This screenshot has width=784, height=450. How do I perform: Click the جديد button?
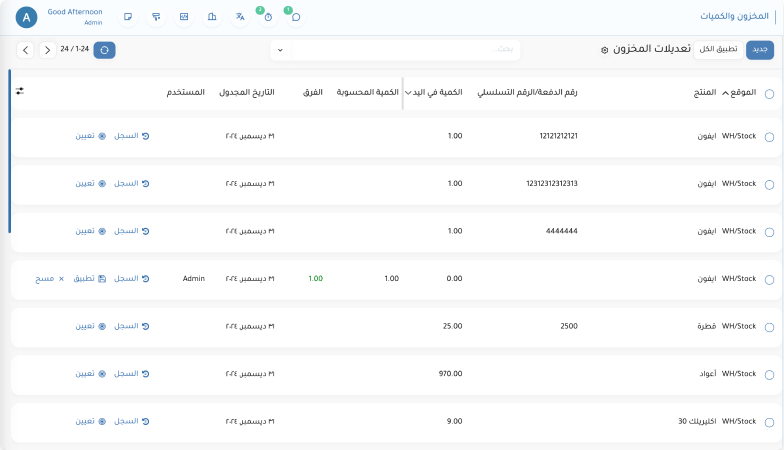[x=760, y=49]
